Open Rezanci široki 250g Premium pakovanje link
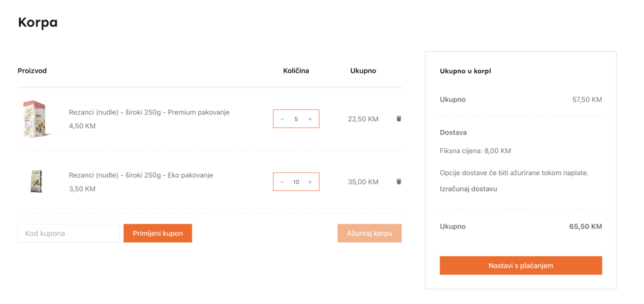This screenshot has height=304, width=644. pyautogui.click(x=149, y=112)
